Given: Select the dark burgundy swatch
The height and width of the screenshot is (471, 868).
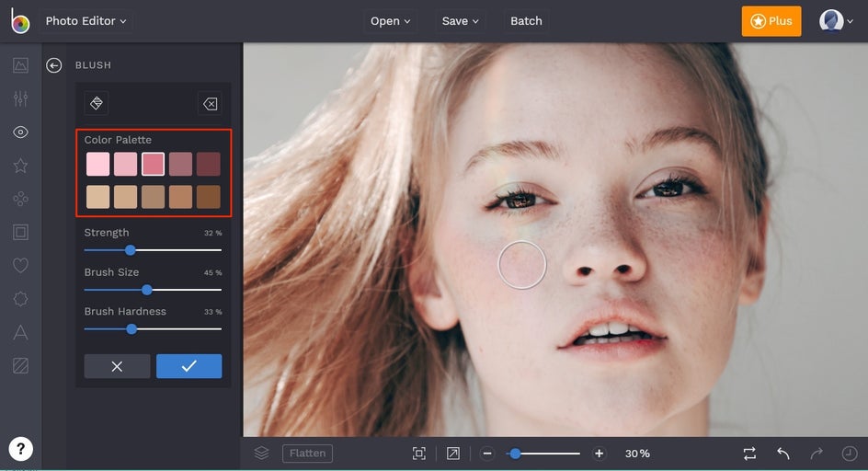Looking at the screenshot, I should tap(208, 164).
